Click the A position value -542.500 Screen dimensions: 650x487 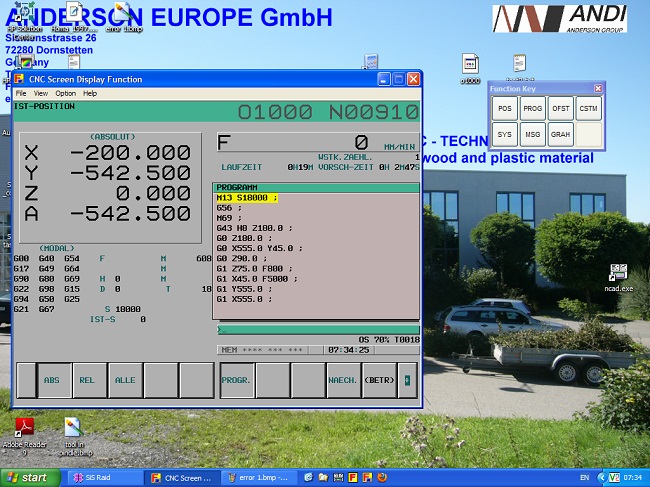pos(130,214)
